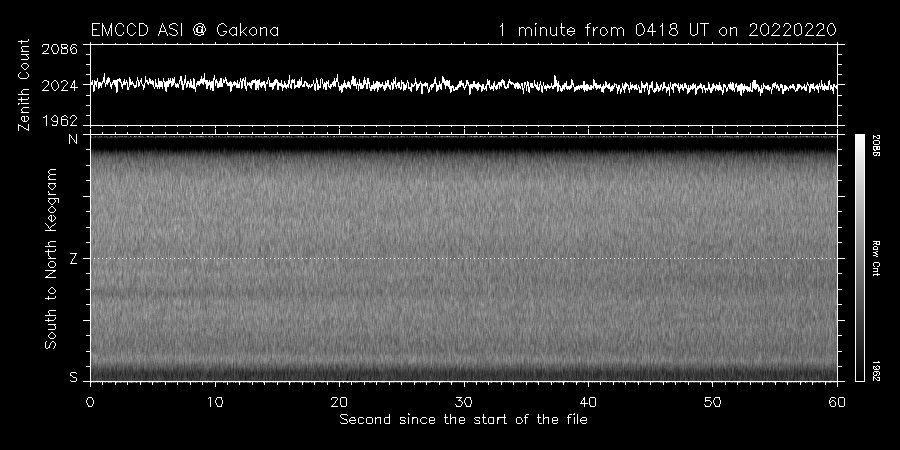Click the 0 second tick label
Screen dimensions: 900x450
tap(90, 402)
